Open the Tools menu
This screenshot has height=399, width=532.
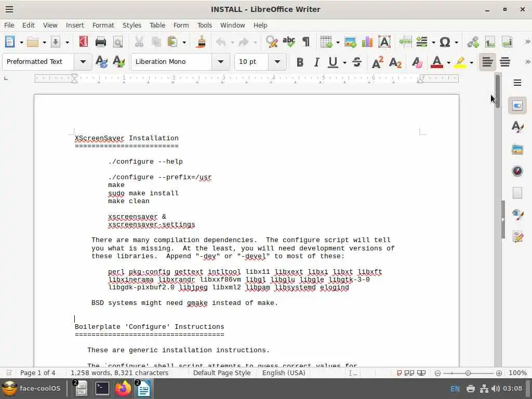point(205,25)
